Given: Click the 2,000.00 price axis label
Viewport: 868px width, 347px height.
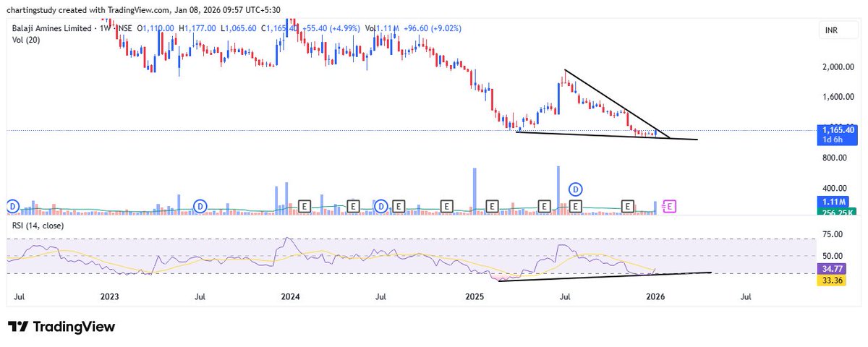Looking at the screenshot, I should [x=838, y=67].
